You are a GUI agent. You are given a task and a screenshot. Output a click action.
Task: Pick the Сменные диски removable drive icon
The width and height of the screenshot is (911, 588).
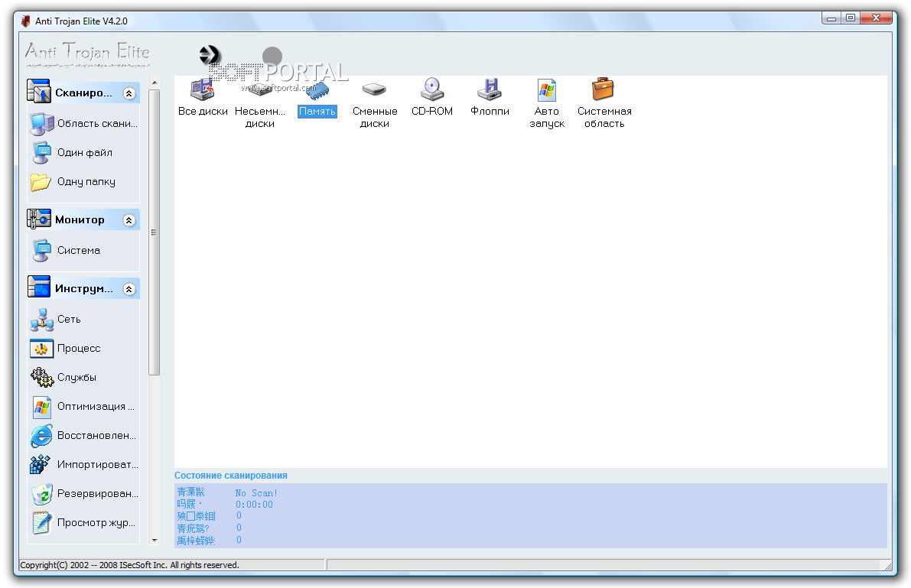pos(374,89)
